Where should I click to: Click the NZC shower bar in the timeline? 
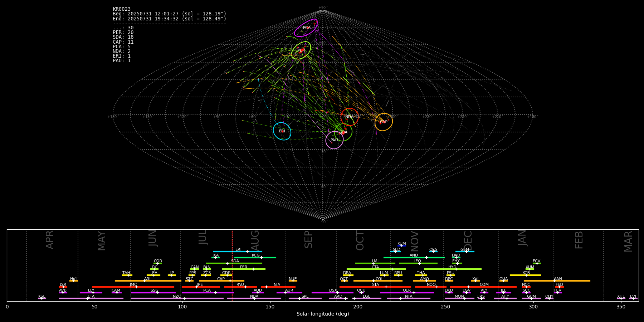[x=177, y=298]
